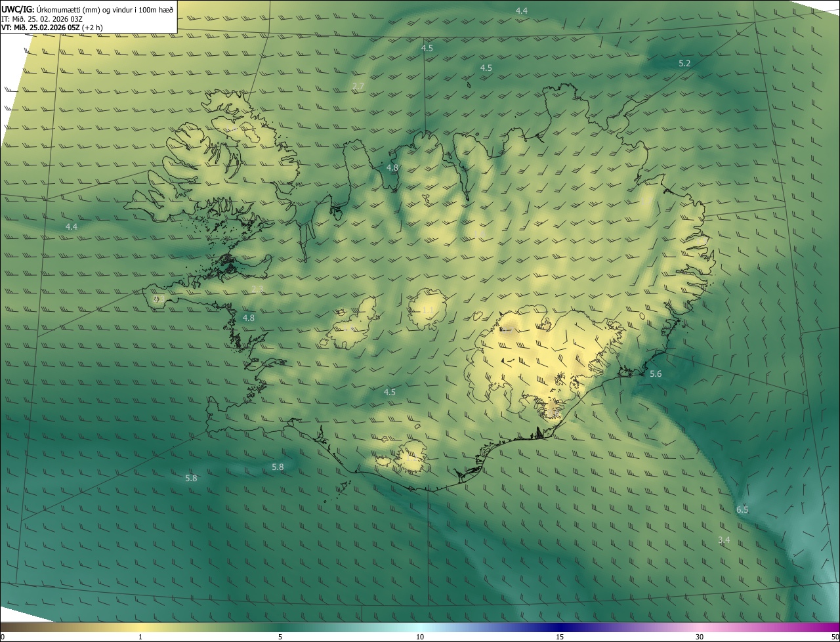The height and width of the screenshot is (642, 840).
Task: Click the initial time line 'IT: Mið. 25. 02. 2026 03Z'
Action: 41,19
